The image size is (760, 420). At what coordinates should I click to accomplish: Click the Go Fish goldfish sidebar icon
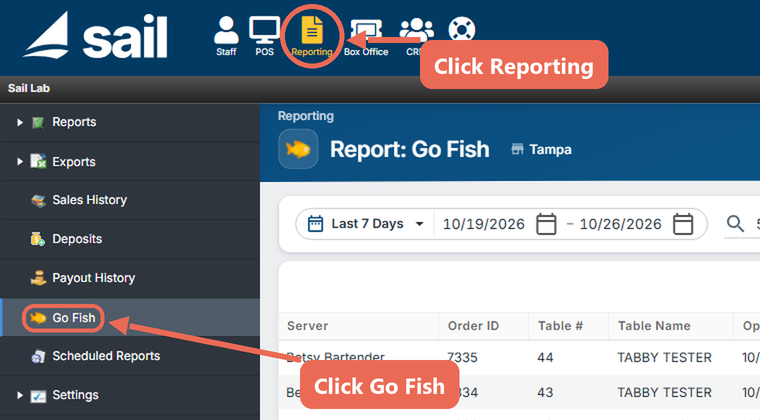click(38, 318)
